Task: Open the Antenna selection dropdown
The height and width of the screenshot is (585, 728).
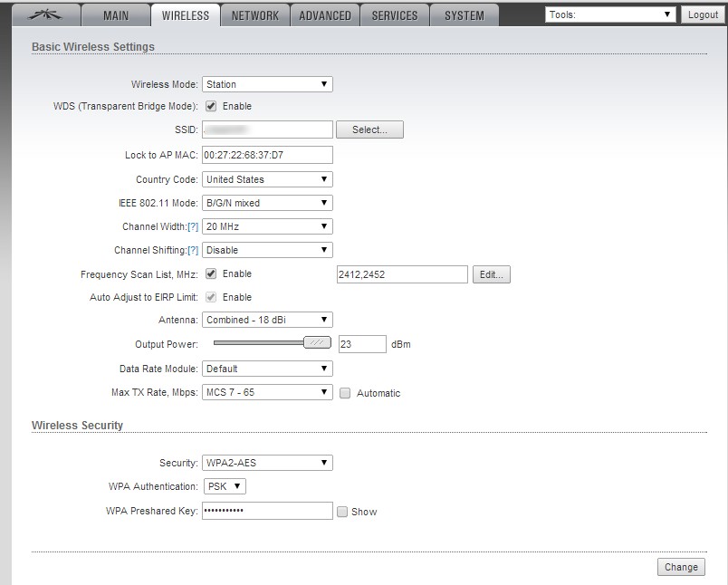Action: pos(267,320)
